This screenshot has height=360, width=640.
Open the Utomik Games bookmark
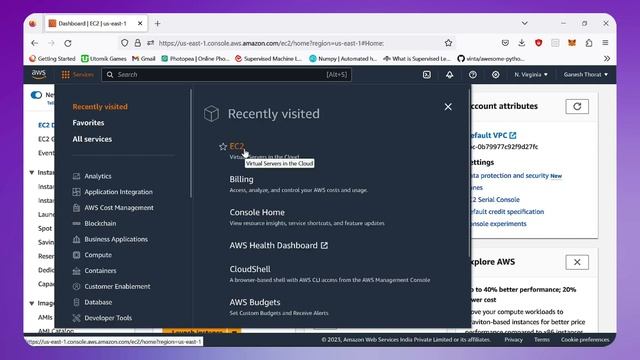104,58
